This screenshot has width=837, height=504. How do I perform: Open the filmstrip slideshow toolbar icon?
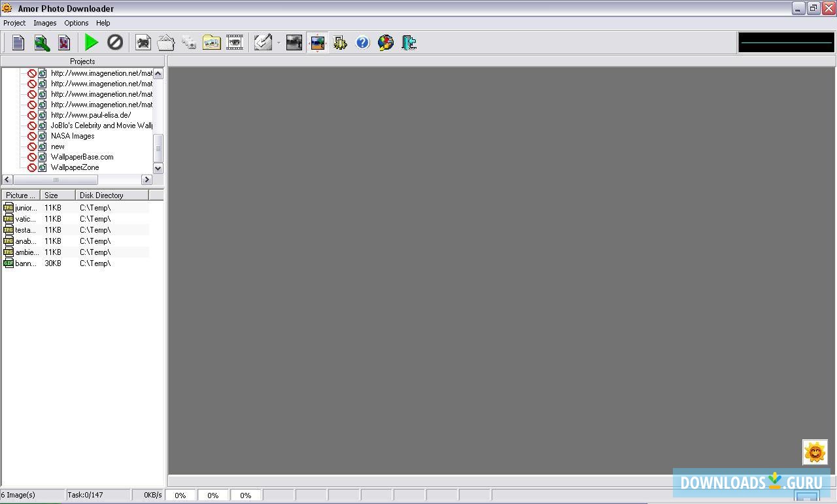tap(235, 42)
